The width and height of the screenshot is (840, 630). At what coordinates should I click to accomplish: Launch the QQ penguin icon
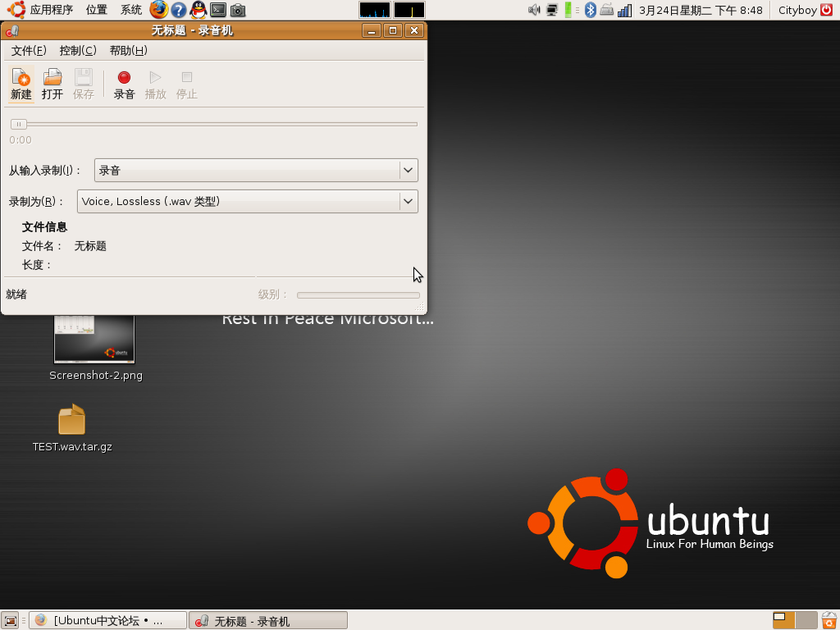click(x=199, y=10)
